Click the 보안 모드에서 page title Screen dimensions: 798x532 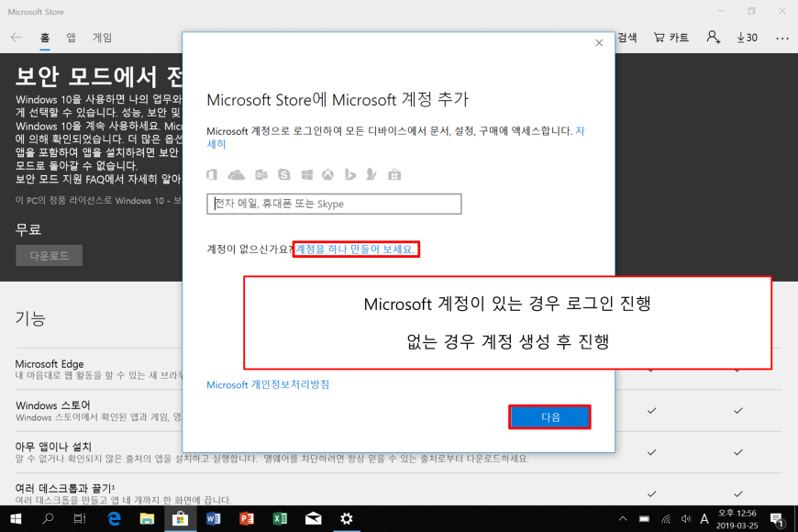[x=99, y=76]
